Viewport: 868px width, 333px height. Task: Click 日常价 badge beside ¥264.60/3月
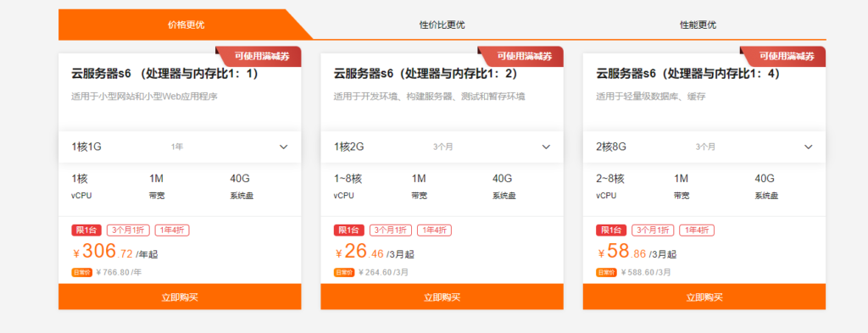[344, 272]
